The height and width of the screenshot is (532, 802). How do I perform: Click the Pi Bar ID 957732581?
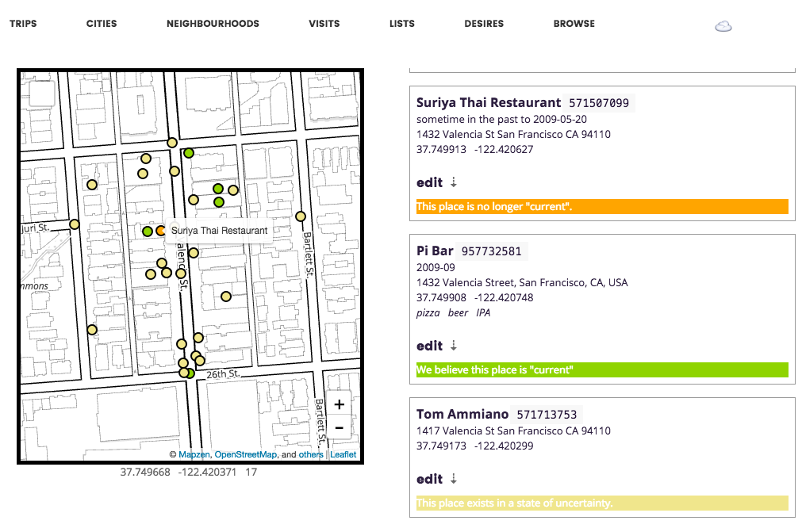tap(492, 251)
